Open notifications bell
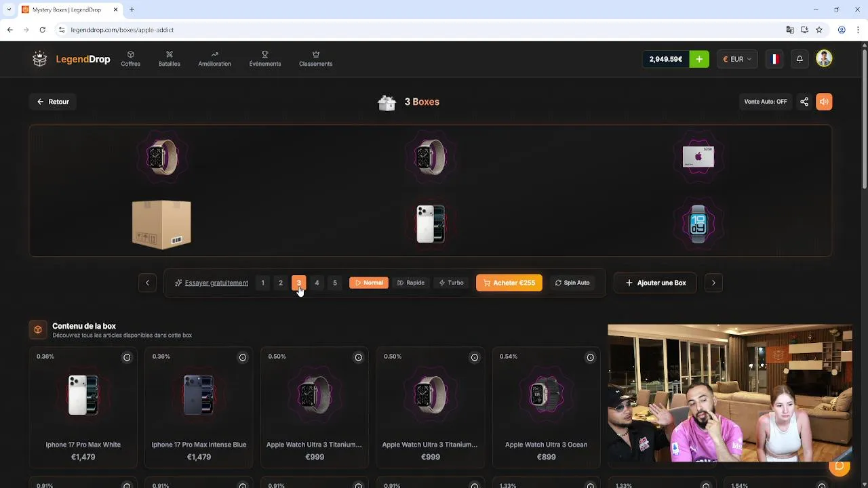868x488 pixels. (800, 59)
